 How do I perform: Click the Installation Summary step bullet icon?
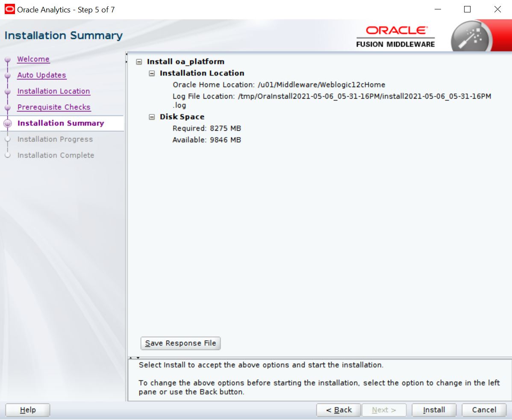(8, 123)
